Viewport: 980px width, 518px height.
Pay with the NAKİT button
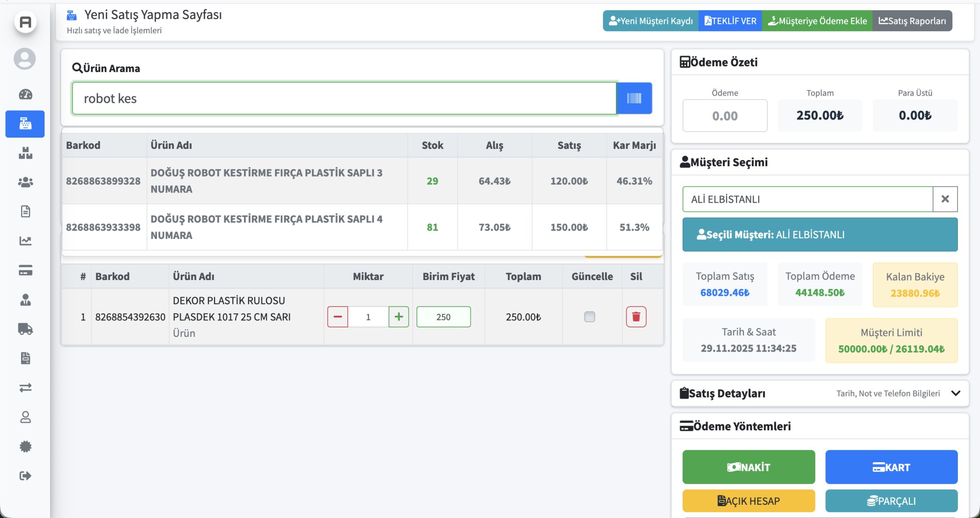748,467
